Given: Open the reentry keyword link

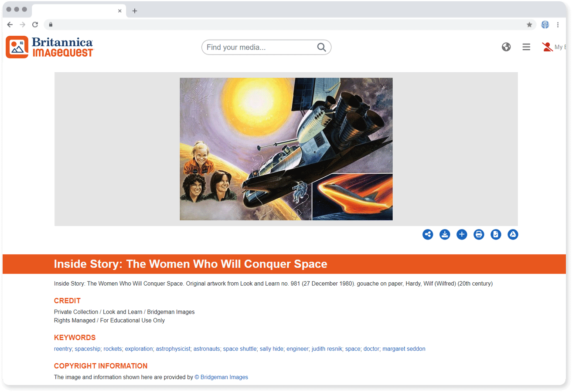Looking at the screenshot, I should pyautogui.click(x=63, y=349).
